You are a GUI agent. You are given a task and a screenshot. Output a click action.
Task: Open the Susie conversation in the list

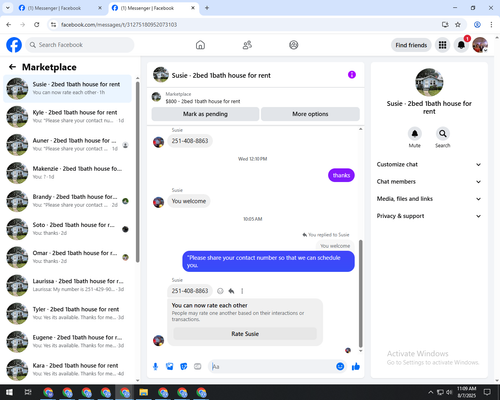(x=67, y=88)
